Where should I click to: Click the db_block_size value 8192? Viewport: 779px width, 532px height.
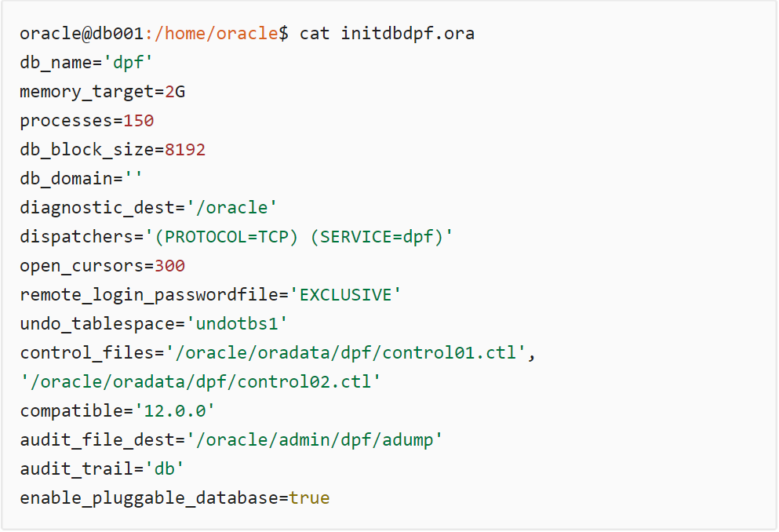pyautogui.click(x=185, y=150)
